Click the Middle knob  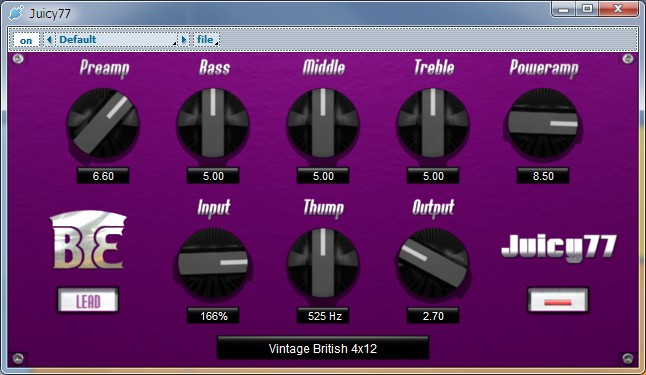323,123
